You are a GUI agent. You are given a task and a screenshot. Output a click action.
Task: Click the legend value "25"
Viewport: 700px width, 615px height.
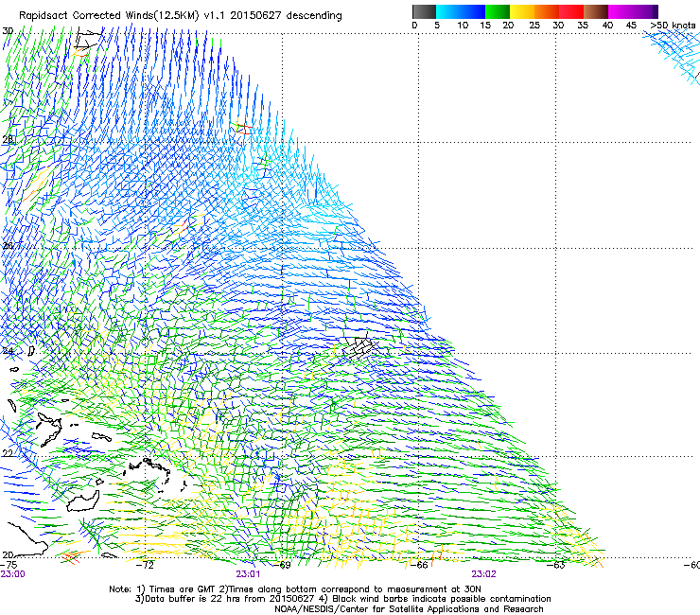(534, 26)
